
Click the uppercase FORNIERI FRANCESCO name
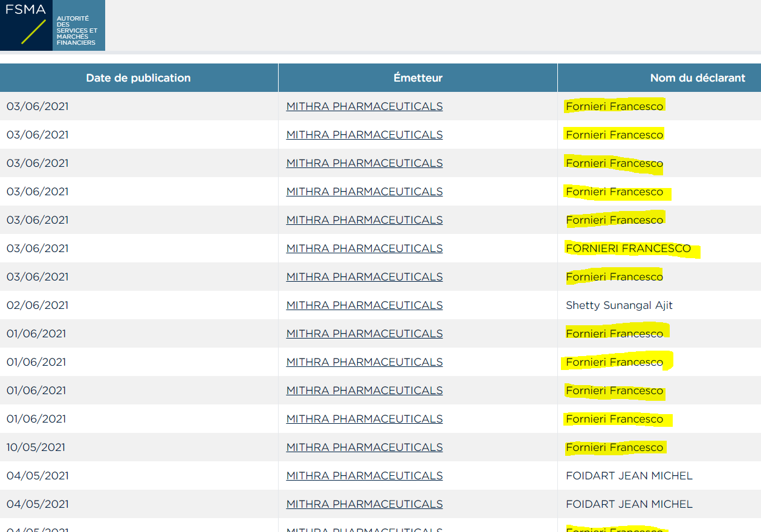tap(628, 248)
